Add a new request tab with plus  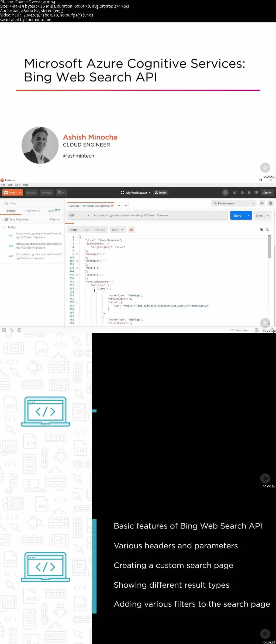pyautogui.click(x=119, y=206)
